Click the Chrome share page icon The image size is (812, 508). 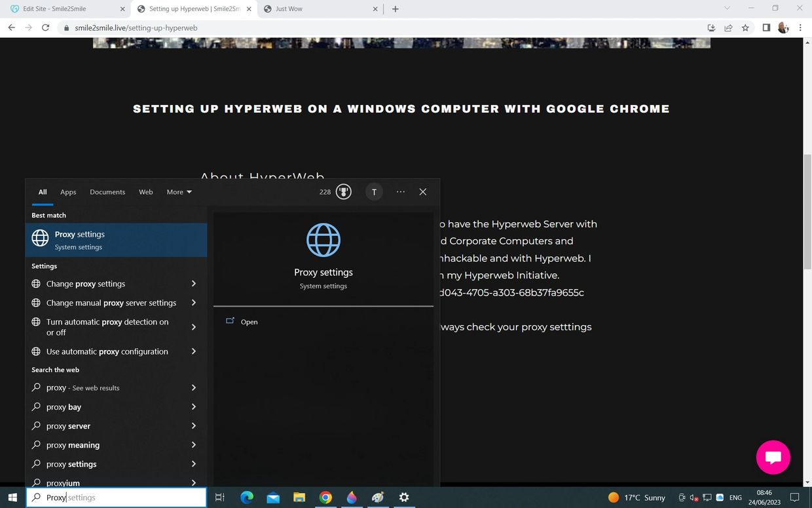(728, 28)
